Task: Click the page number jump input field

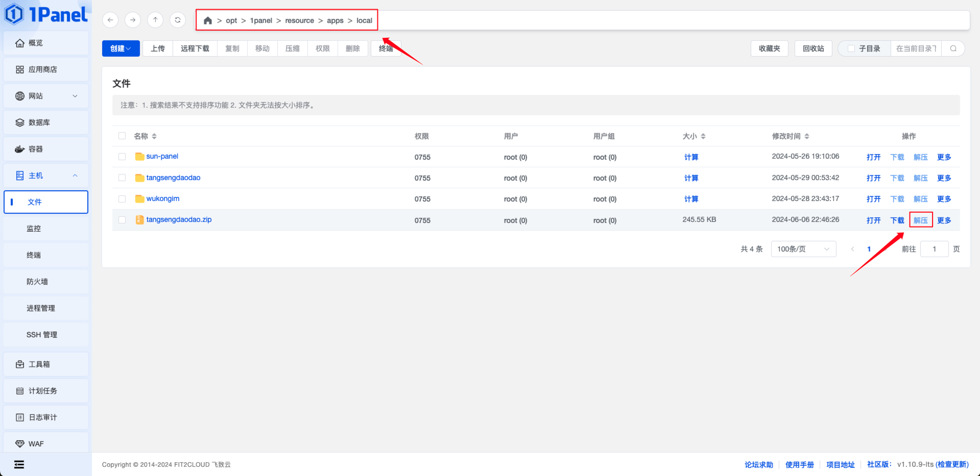Action: click(934, 249)
